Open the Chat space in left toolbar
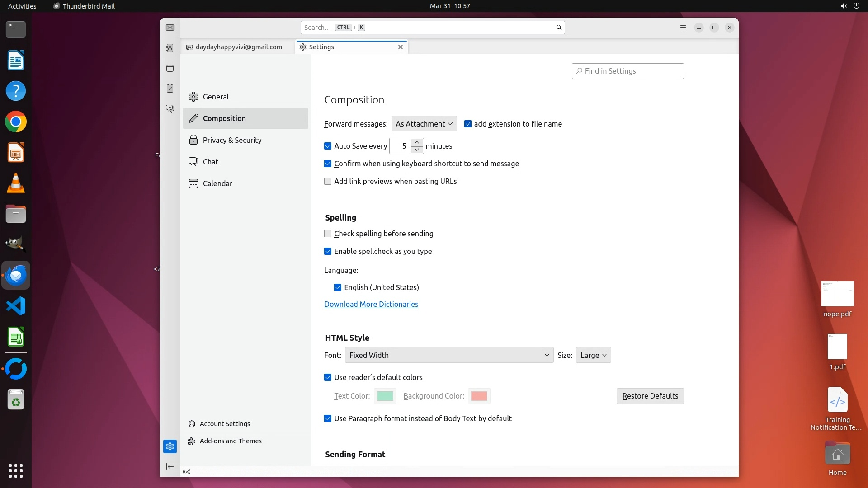Image resolution: width=868 pixels, height=488 pixels. click(x=170, y=109)
